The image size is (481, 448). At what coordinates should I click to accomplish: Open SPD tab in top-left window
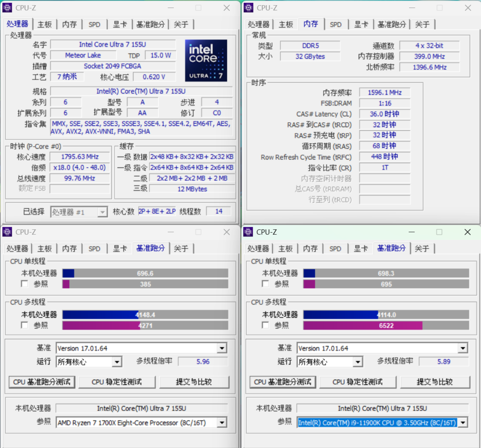[x=94, y=24]
